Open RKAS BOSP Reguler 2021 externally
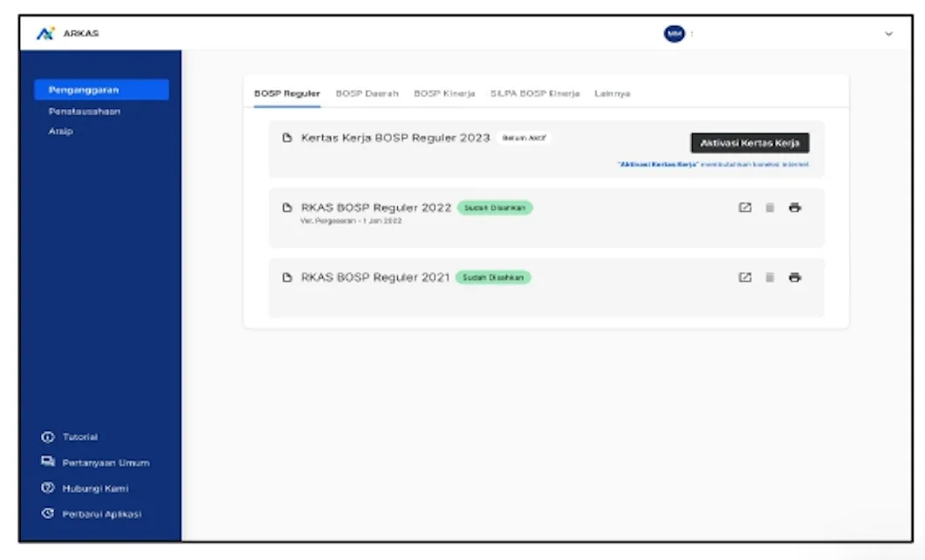Viewport: 925px width, 560px height. click(745, 277)
